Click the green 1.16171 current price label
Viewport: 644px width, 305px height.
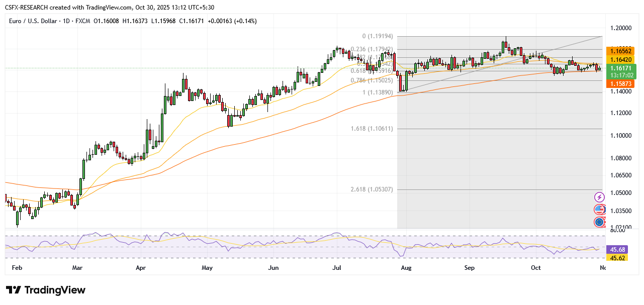tap(620, 68)
